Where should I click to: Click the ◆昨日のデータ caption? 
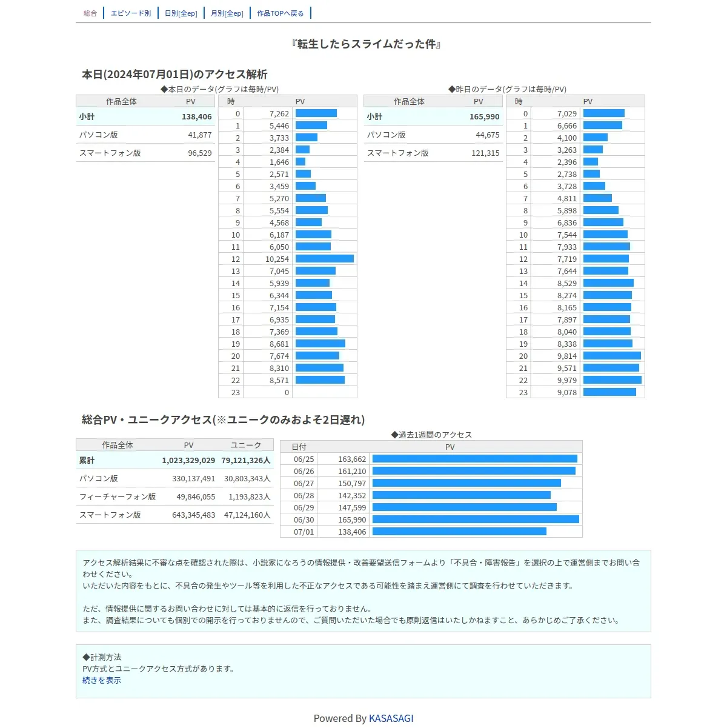coord(507,89)
